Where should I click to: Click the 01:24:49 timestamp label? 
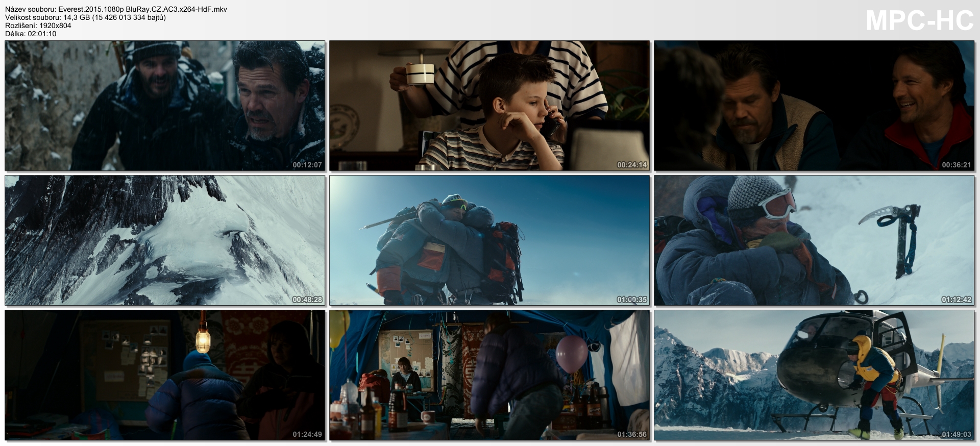pyautogui.click(x=307, y=434)
